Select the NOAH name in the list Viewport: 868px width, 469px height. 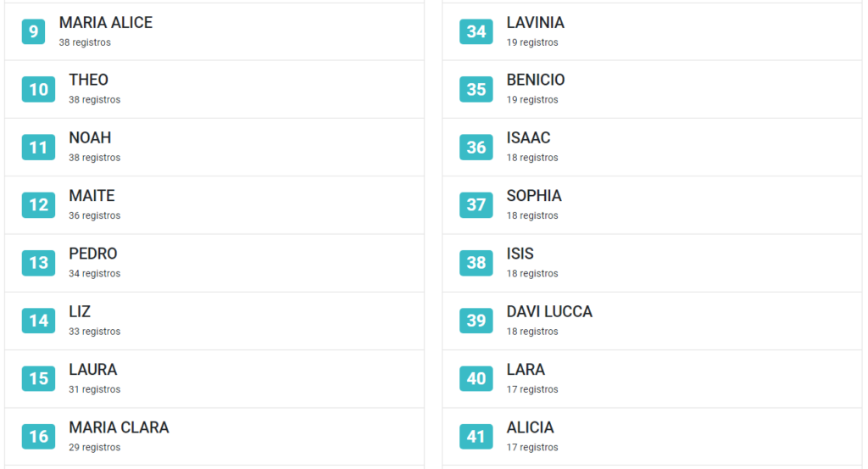(90, 138)
